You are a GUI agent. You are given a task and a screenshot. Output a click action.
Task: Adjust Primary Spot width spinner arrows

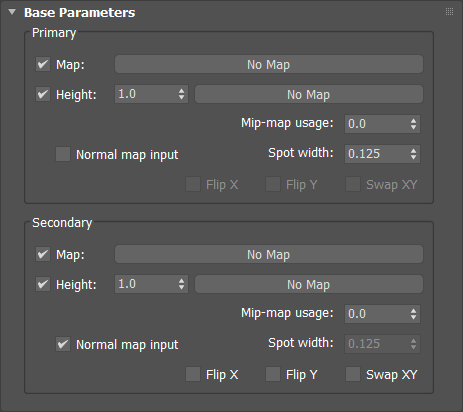coord(413,154)
